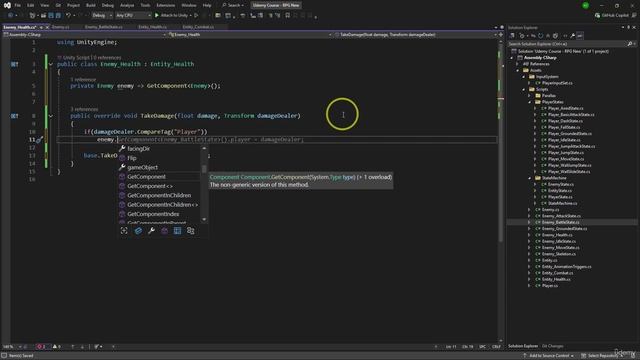Select Entity_Health.cs in Solution Explorer
Viewport: 640px width, 360px height.
pyautogui.click(x=556, y=280)
